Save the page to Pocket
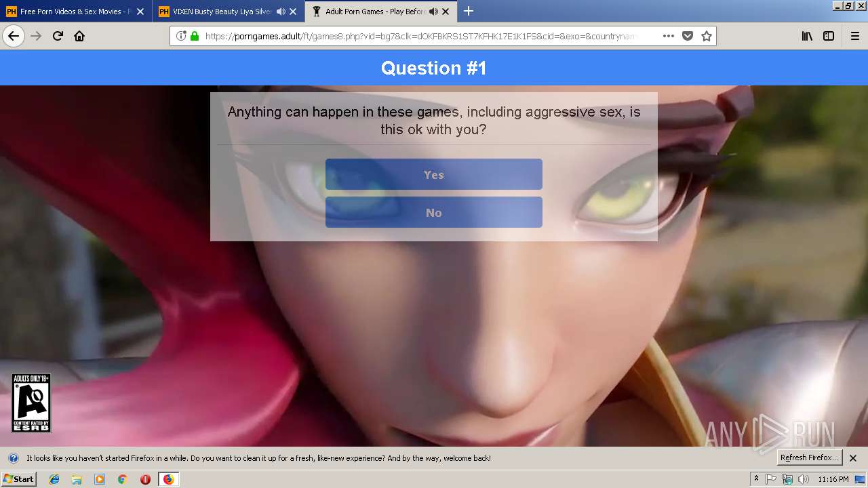This screenshot has height=488, width=868. tap(688, 36)
